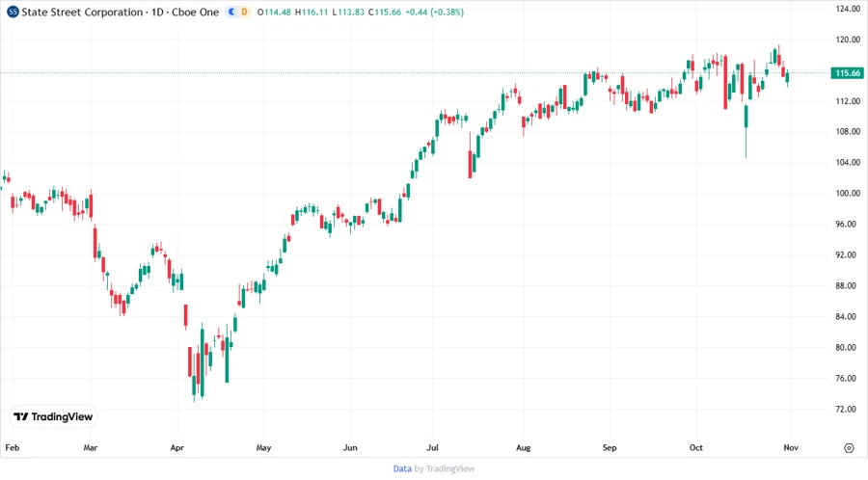Click the 84.00 price axis label
The height and width of the screenshot is (480, 868).
click(848, 316)
